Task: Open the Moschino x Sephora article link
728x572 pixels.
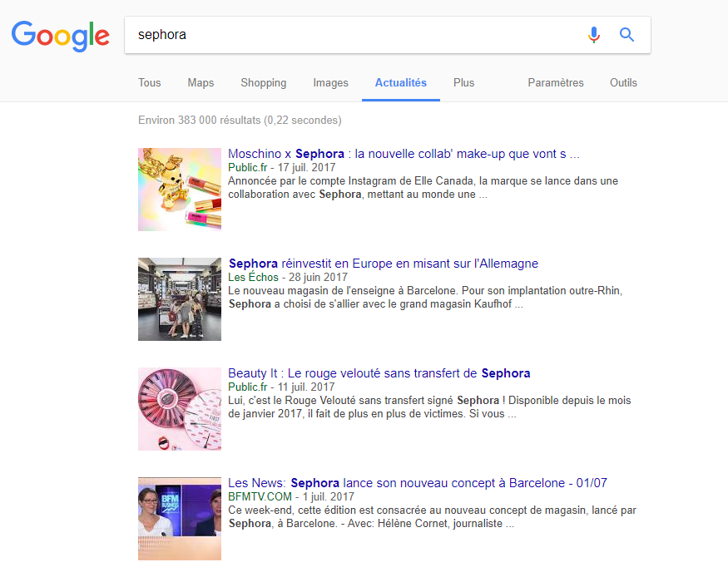Action: click(x=403, y=154)
